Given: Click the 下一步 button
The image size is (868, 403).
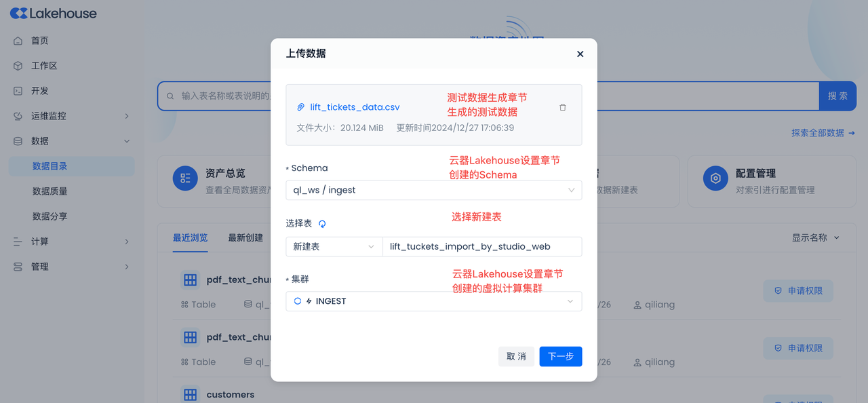Looking at the screenshot, I should pyautogui.click(x=560, y=356).
